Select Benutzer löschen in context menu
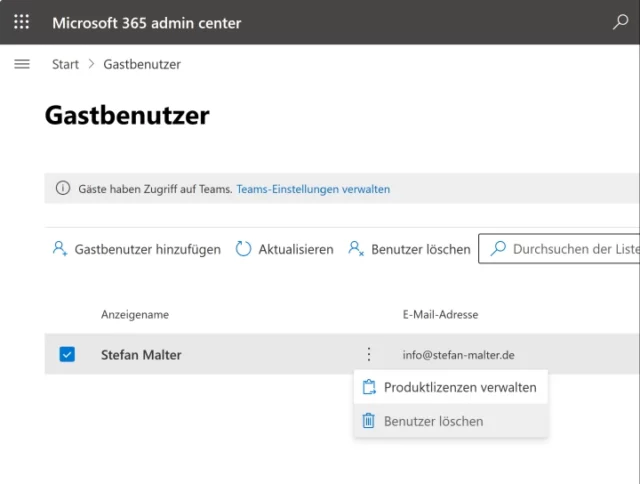The width and height of the screenshot is (640, 484). click(451, 421)
